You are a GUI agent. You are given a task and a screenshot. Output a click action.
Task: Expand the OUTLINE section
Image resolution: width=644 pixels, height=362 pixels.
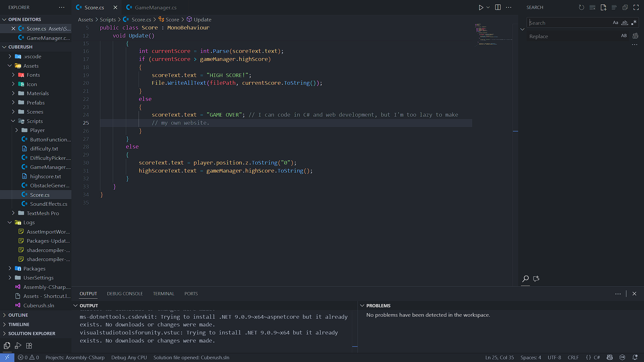click(18, 315)
